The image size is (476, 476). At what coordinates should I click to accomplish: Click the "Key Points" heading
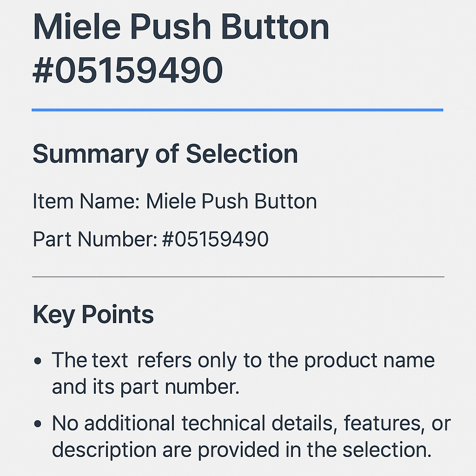tap(93, 315)
